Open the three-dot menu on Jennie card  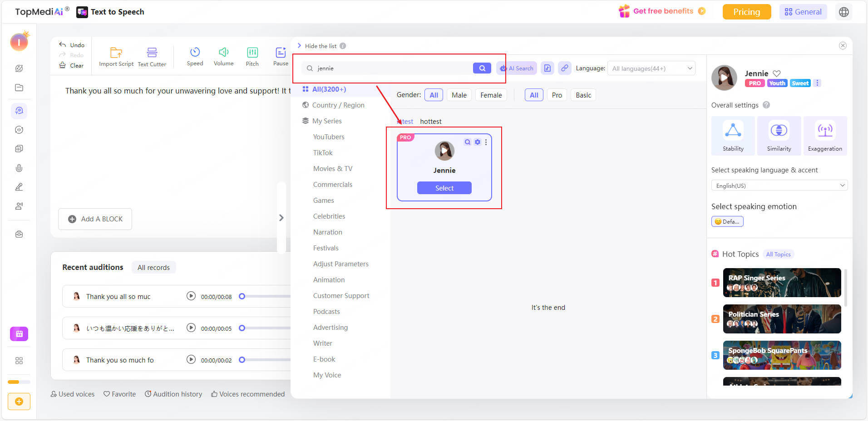coord(486,142)
